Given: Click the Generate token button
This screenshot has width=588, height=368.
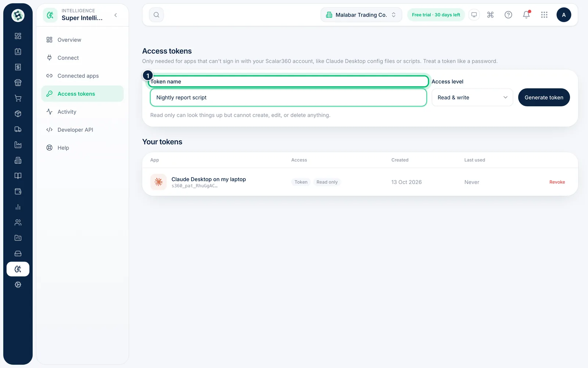Looking at the screenshot, I should point(544,98).
